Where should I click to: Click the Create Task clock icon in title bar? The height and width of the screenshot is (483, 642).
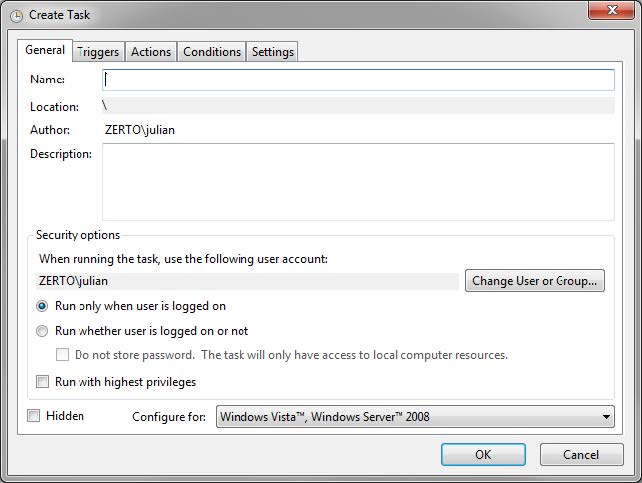(x=16, y=16)
